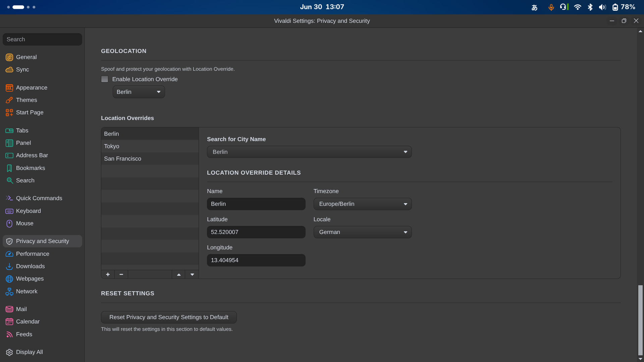Open the Performance settings section
Screen dimensions: 644x362
coord(42,254)
